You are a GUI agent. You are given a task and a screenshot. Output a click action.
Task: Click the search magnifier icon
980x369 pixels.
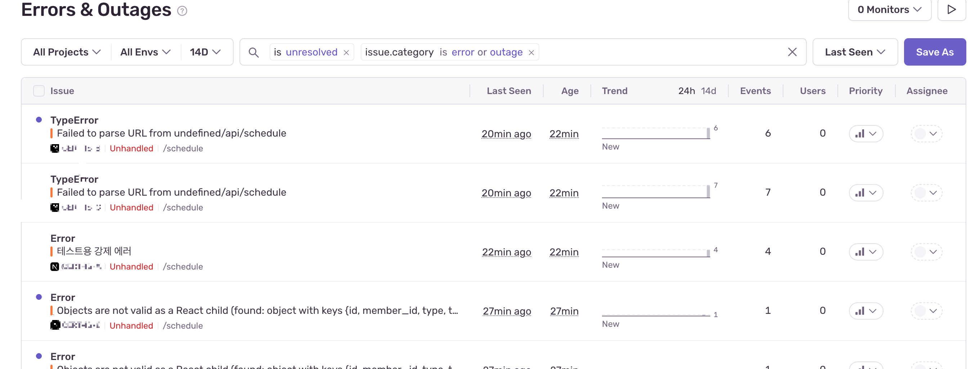(254, 52)
